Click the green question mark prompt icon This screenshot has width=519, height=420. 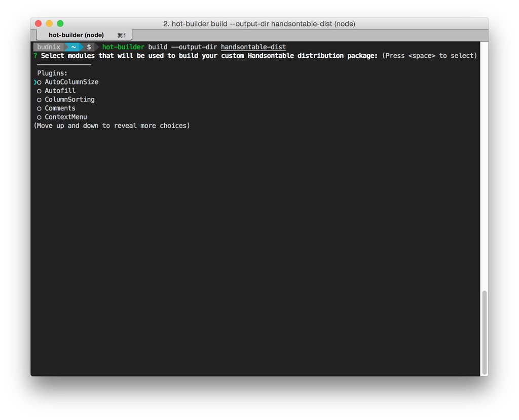click(x=35, y=56)
